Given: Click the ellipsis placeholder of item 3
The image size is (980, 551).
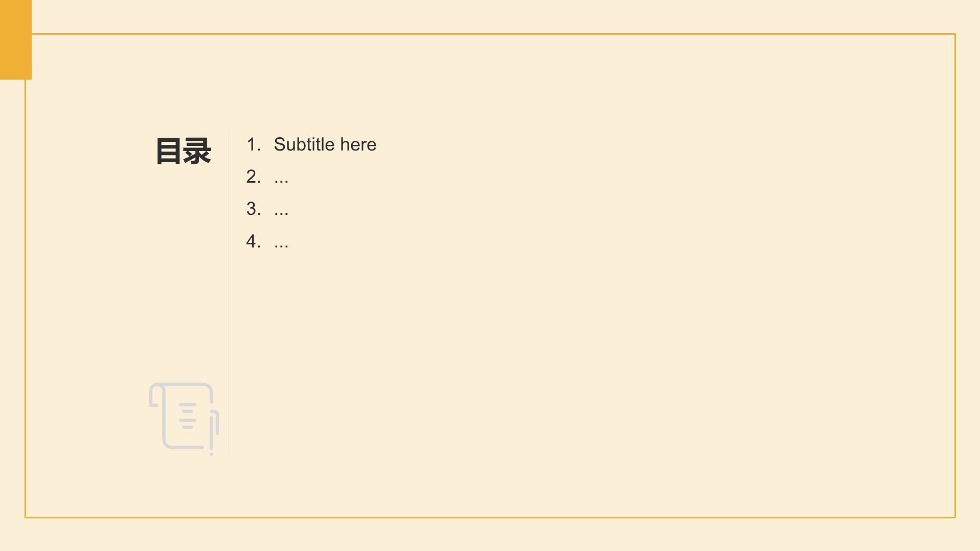Looking at the screenshot, I should [x=281, y=214].
